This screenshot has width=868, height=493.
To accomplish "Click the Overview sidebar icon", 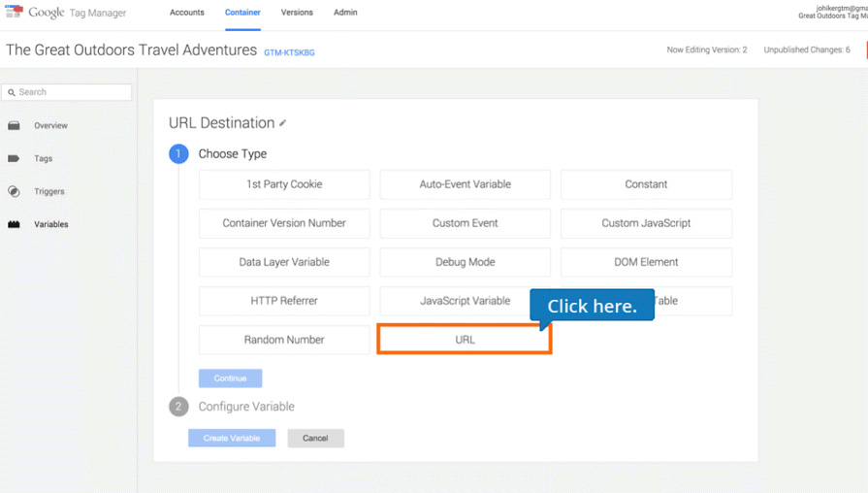I will coord(14,126).
